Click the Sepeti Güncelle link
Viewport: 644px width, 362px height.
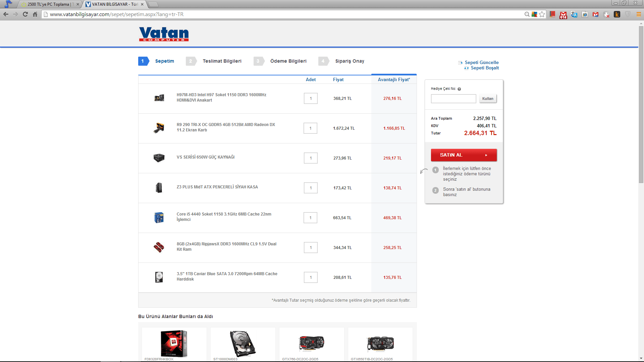point(481,62)
